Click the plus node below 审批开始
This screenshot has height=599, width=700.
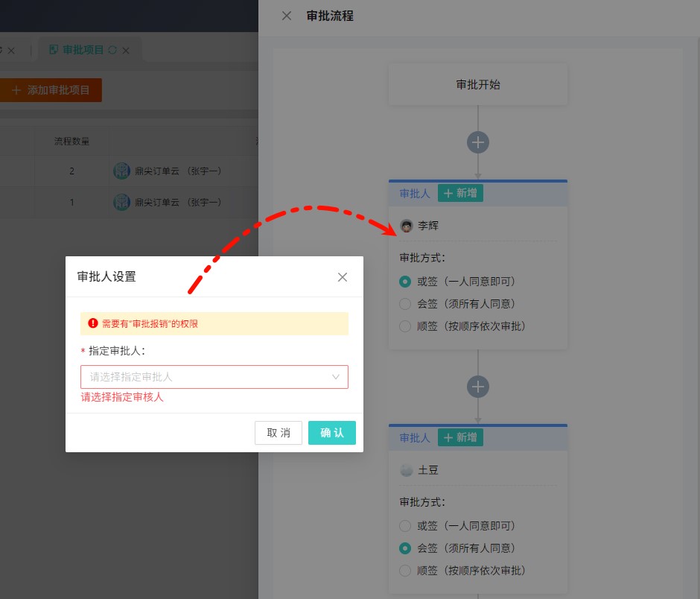pos(478,142)
